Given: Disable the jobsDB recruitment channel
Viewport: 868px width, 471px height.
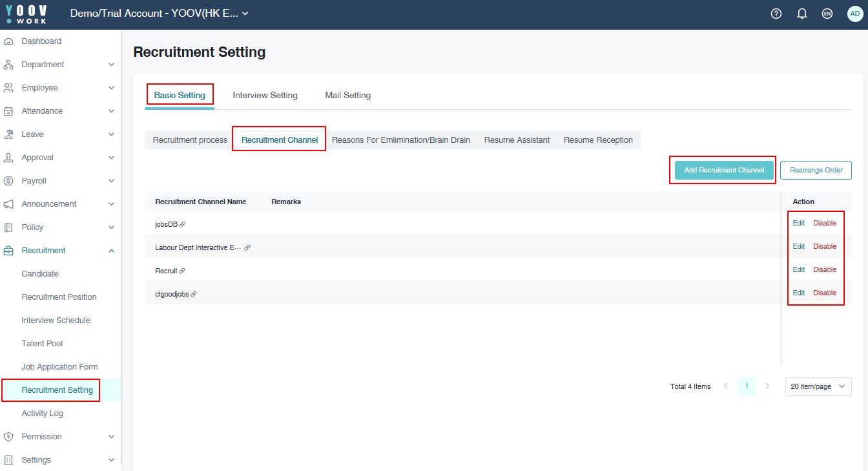Looking at the screenshot, I should coord(824,223).
